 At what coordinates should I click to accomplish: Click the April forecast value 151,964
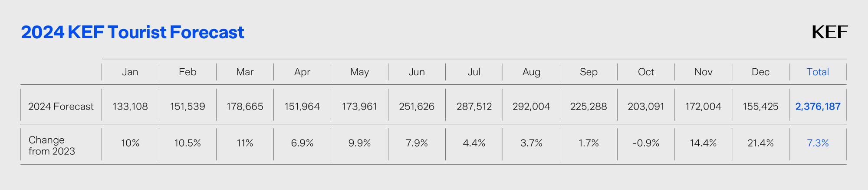click(x=302, y=107)
